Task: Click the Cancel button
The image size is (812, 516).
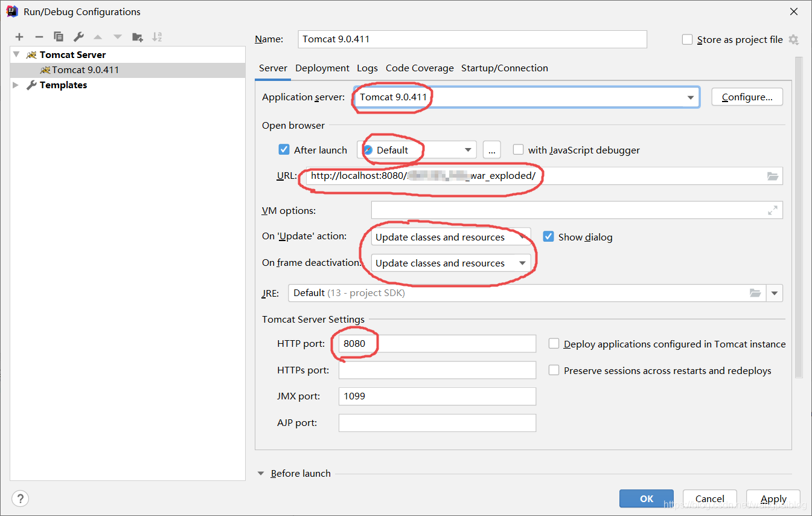Action: pos(710,498)
